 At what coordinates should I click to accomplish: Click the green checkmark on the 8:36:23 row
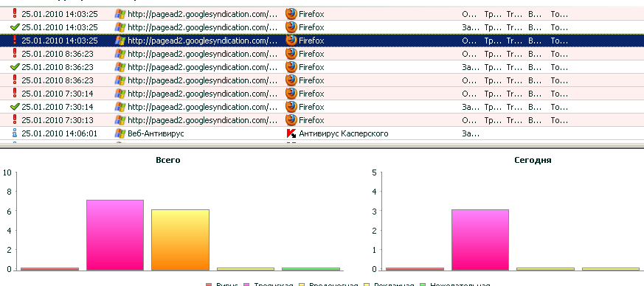click(x=15, y=67)
